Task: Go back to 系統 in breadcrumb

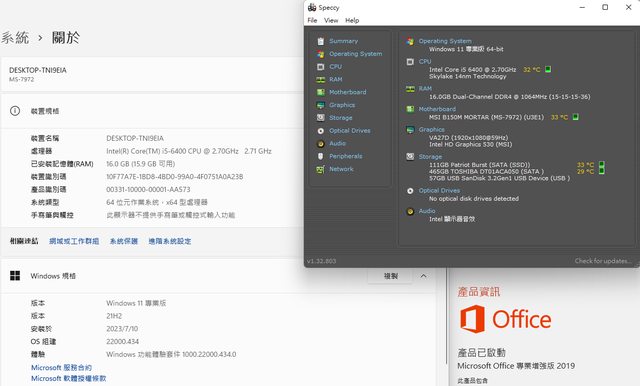Action: (x=15, y=38)
